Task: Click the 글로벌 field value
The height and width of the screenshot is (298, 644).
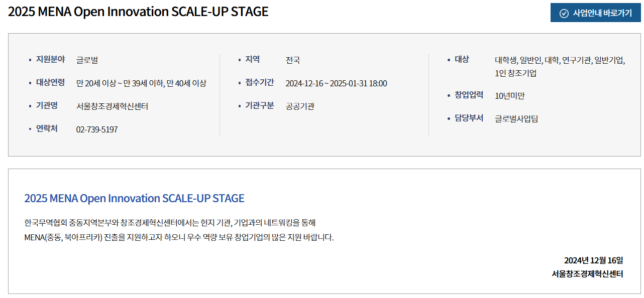Action: click(87, 60)
